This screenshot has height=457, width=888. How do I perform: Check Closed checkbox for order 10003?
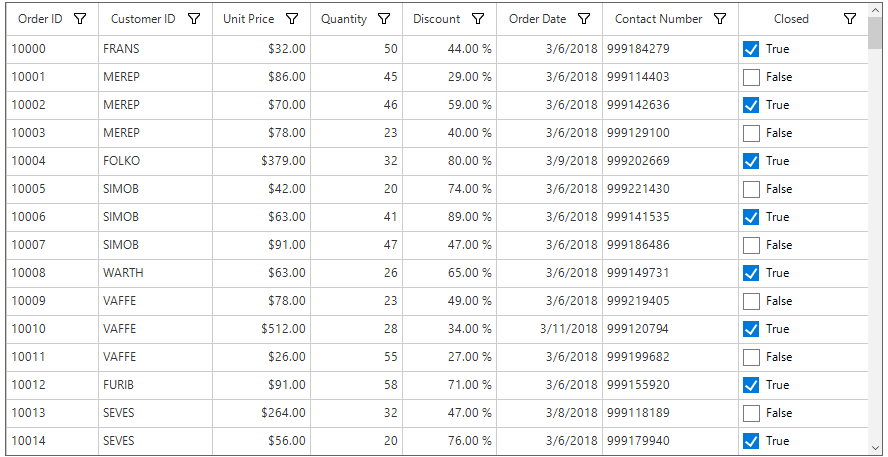(751, 134)
